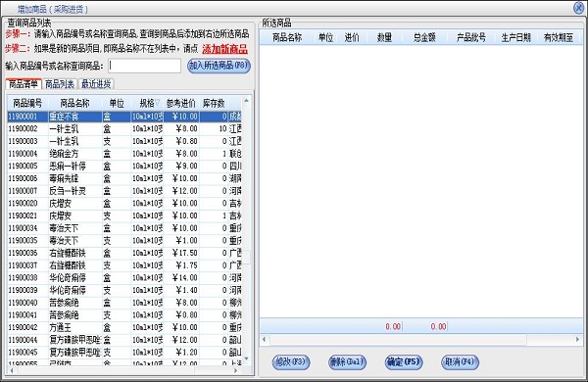Click product list scroll up arrow

[246, 101]
